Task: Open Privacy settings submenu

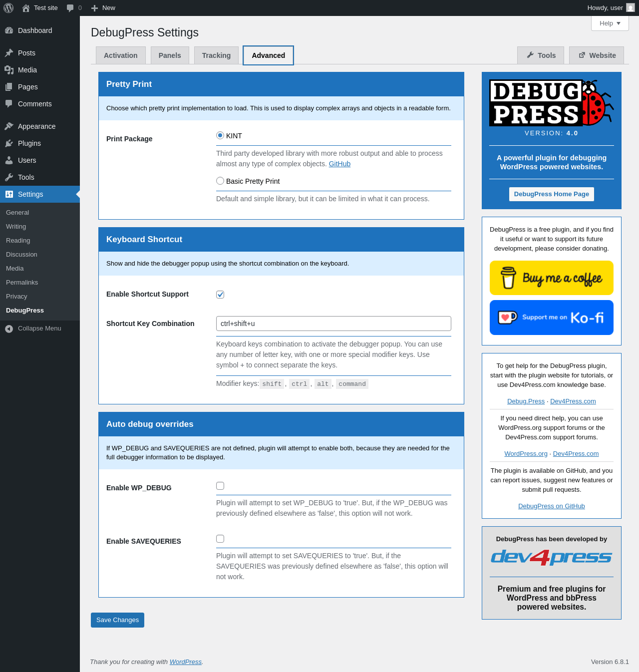Action: [16, 297]
